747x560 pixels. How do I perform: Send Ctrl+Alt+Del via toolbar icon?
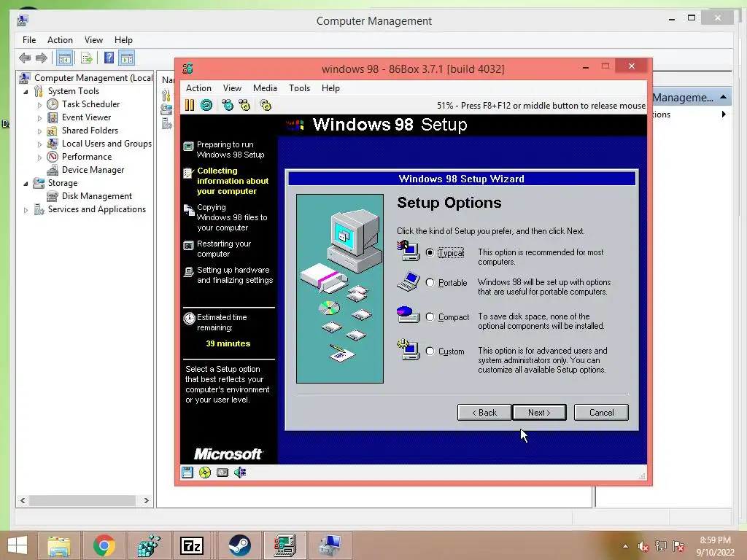(228, 105)
